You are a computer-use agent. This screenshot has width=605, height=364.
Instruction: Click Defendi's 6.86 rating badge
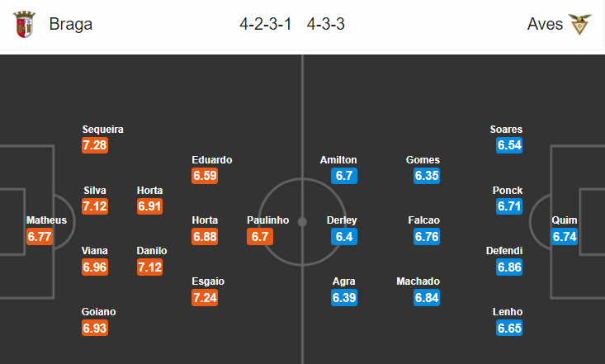coord(509,267)
